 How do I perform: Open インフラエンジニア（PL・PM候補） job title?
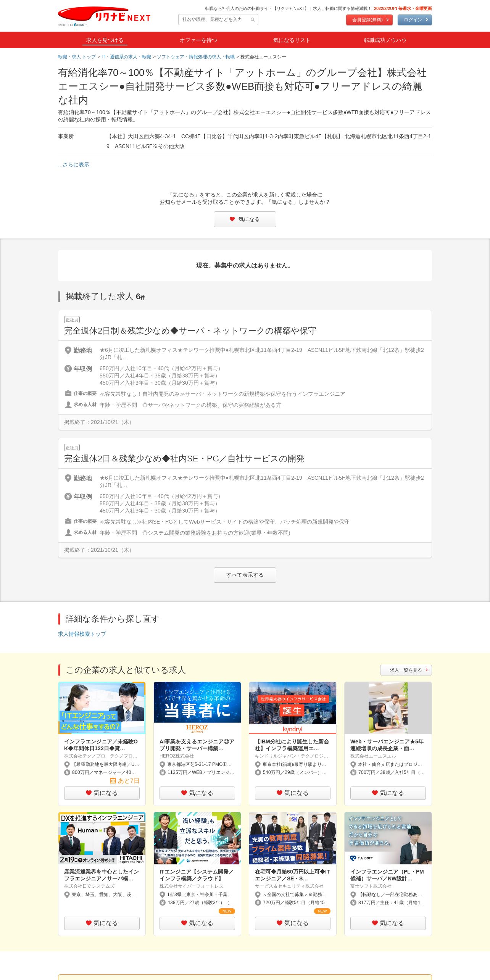[x=387, y=875]
